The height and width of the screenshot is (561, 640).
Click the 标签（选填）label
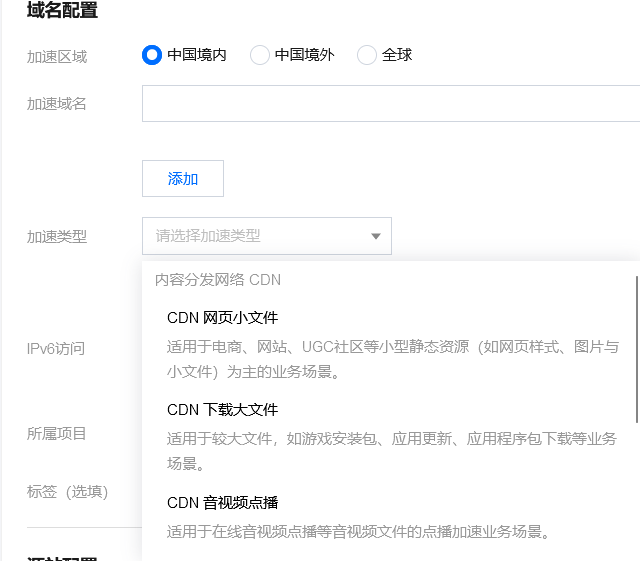[x=67, y=492]
